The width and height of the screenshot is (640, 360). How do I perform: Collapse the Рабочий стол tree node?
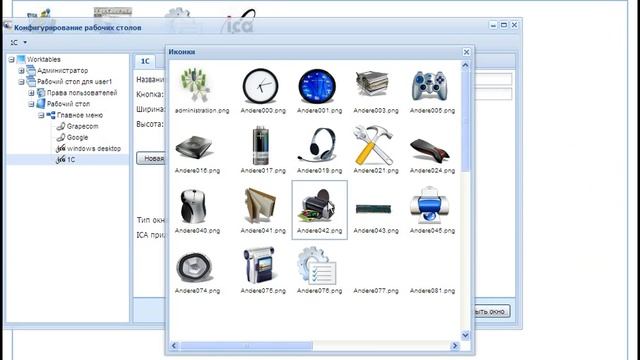coord(31,104)
